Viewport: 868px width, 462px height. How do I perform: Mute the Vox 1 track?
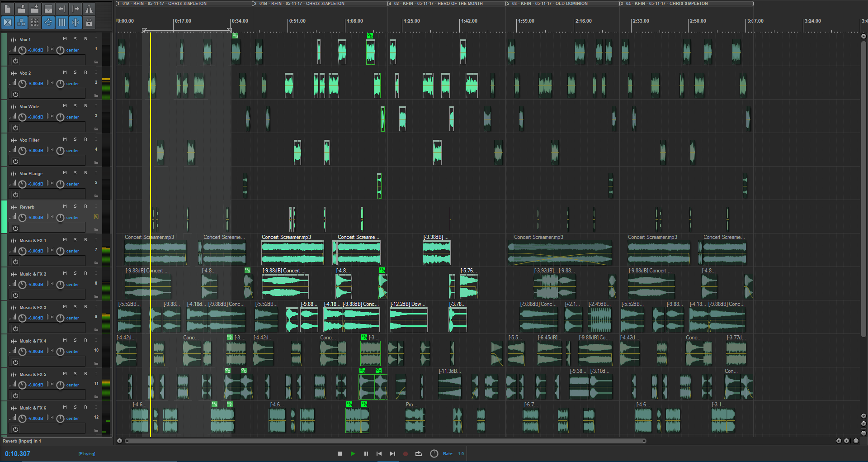[65, 39]
